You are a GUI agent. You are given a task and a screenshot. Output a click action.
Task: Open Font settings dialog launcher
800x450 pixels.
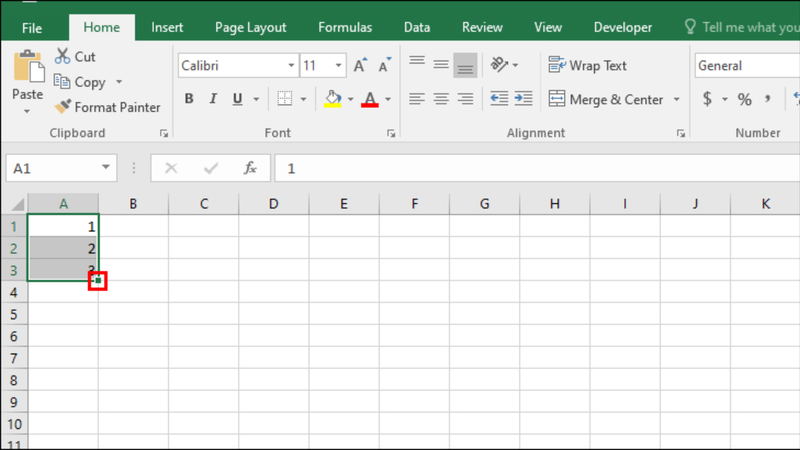(x=391, y=134)
